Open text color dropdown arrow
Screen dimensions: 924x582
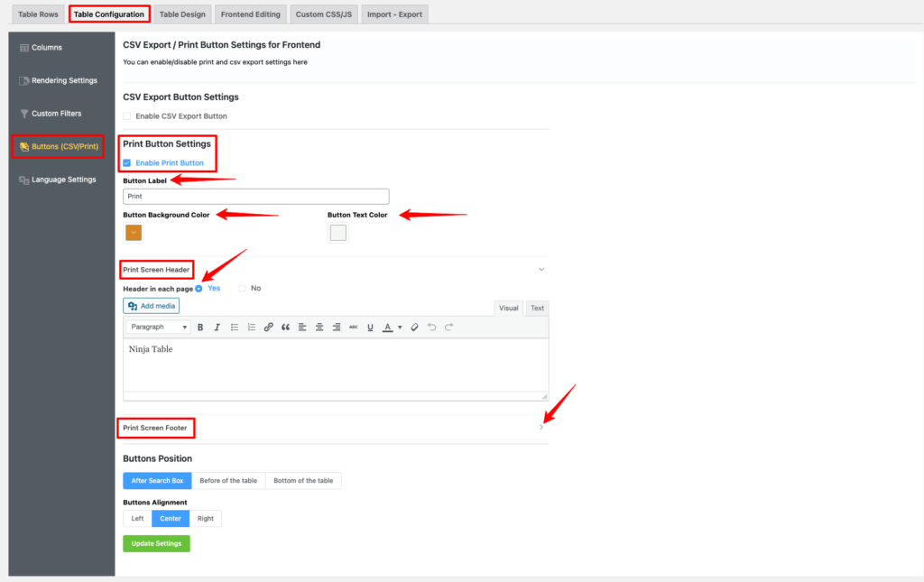coord(400,328)
